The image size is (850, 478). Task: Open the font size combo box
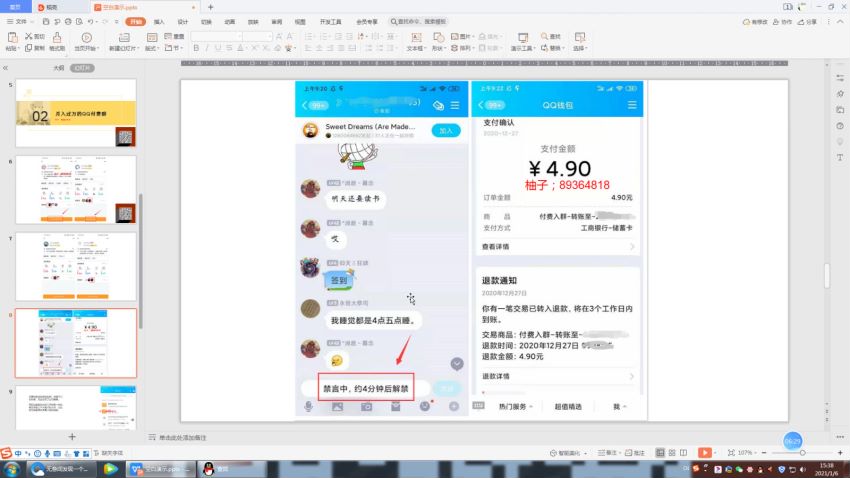point(257,36)
